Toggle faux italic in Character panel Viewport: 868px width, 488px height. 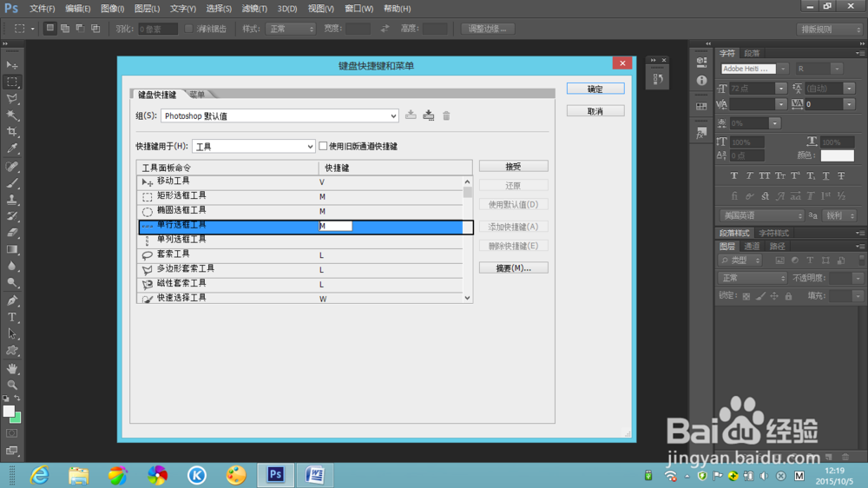(749, 175)
